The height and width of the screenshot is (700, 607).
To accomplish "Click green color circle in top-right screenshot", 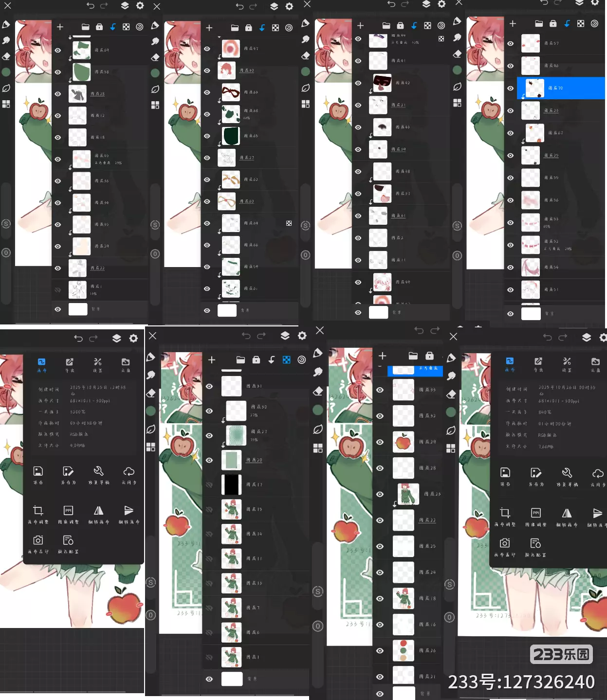I will click(x=457, y=70).
